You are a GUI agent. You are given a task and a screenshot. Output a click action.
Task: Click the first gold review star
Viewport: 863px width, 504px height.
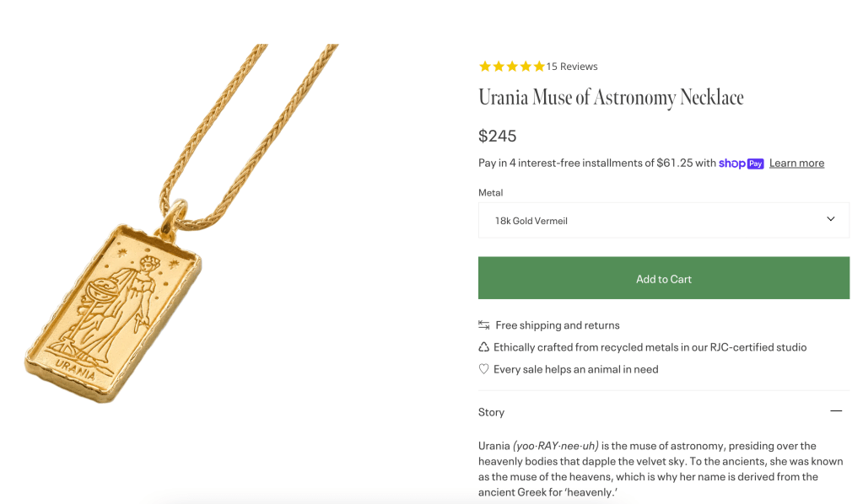484,65
